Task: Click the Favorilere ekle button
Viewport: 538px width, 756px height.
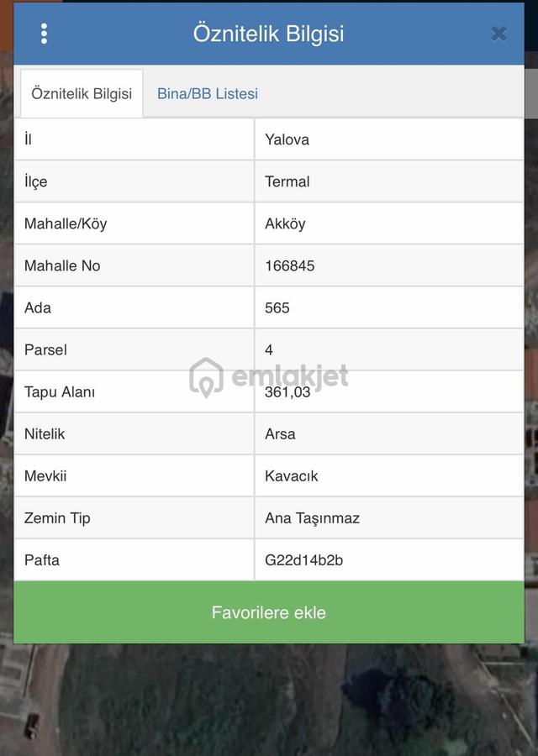Action: click(x=269, y=612)
